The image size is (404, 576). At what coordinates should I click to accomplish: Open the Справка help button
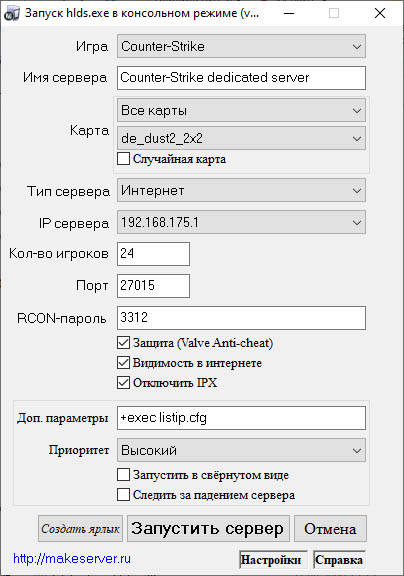pyautogui.click(x=339, y=560)
